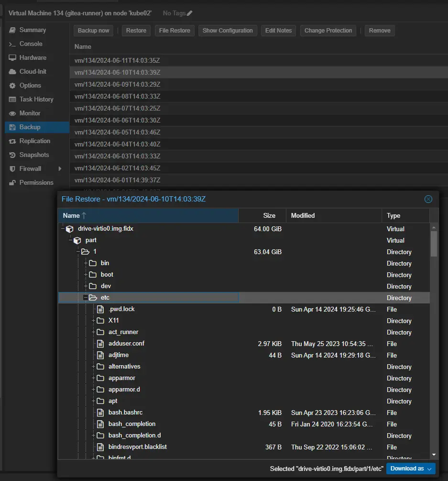448x481 pixels.
Task: Click the Snapshots history icon
Action: (12, 155)
